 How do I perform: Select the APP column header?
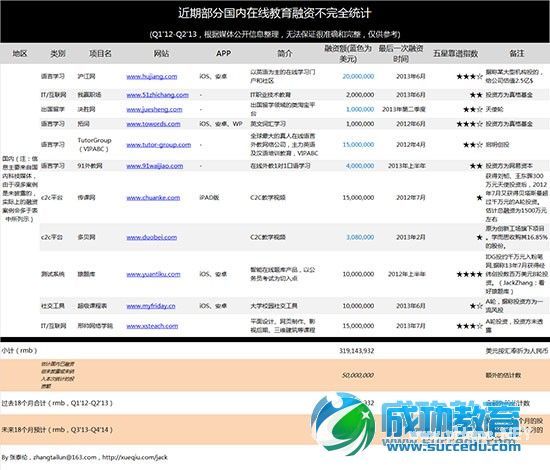(x=223, y=53)
